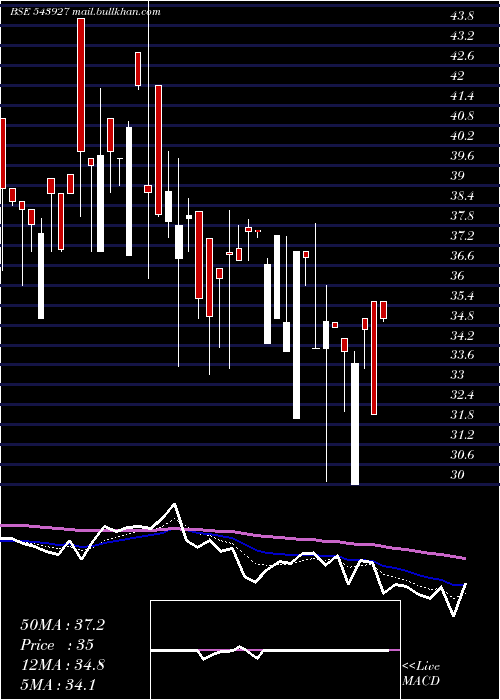Click the 50MA : 37.2 label
The width and height of the screenshot is (500, 700).
pyautogui.click(x=62, y=625)
